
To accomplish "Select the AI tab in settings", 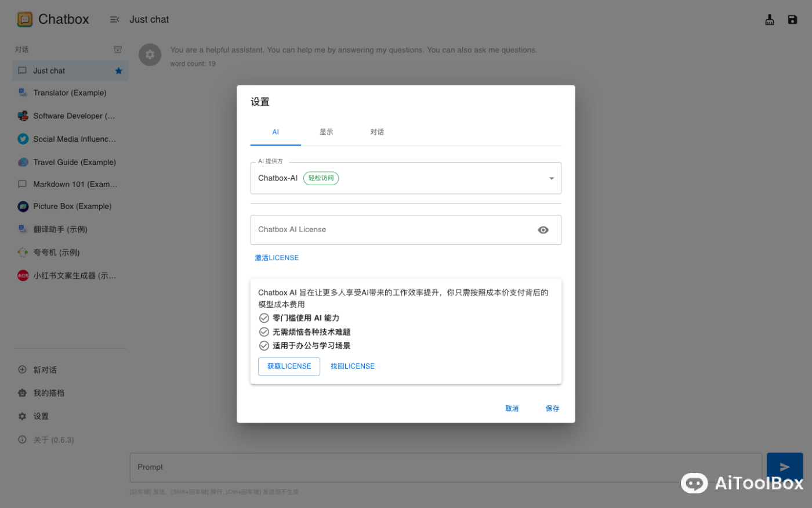I will pos(275,132).
